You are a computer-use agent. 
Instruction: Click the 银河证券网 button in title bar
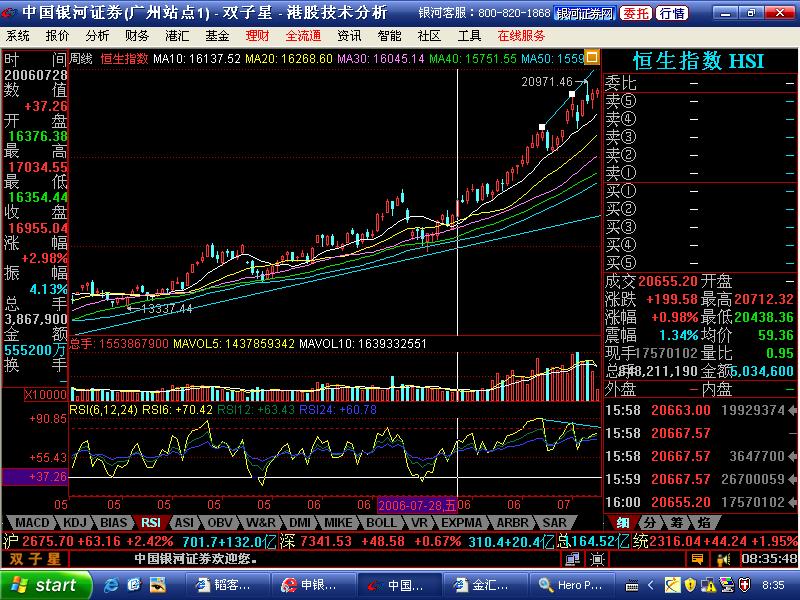coord(585,13)
